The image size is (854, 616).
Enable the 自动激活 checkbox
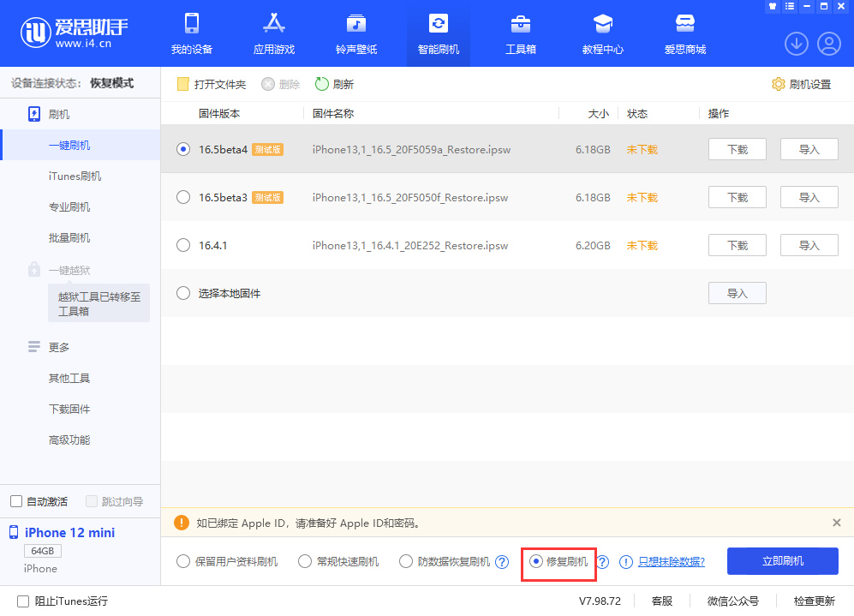[15, 500]
